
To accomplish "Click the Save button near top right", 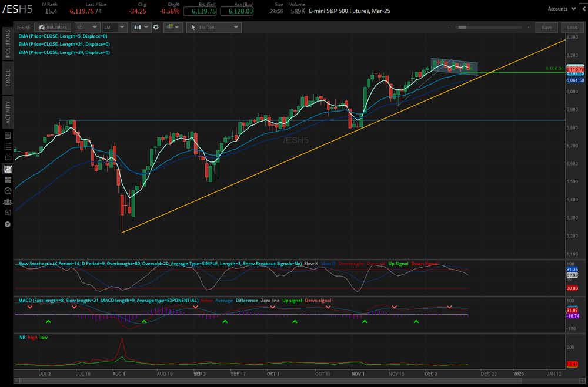I will [546, 27].
